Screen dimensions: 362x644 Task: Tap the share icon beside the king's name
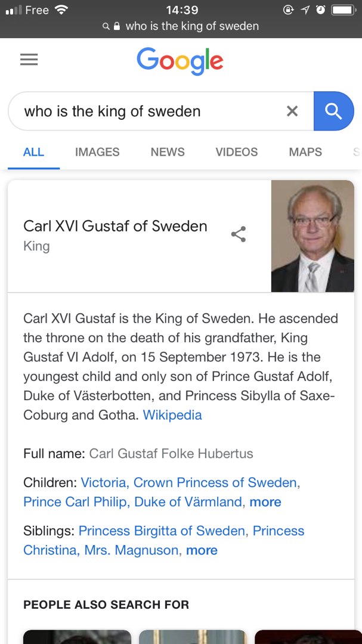tap(239, 234)
